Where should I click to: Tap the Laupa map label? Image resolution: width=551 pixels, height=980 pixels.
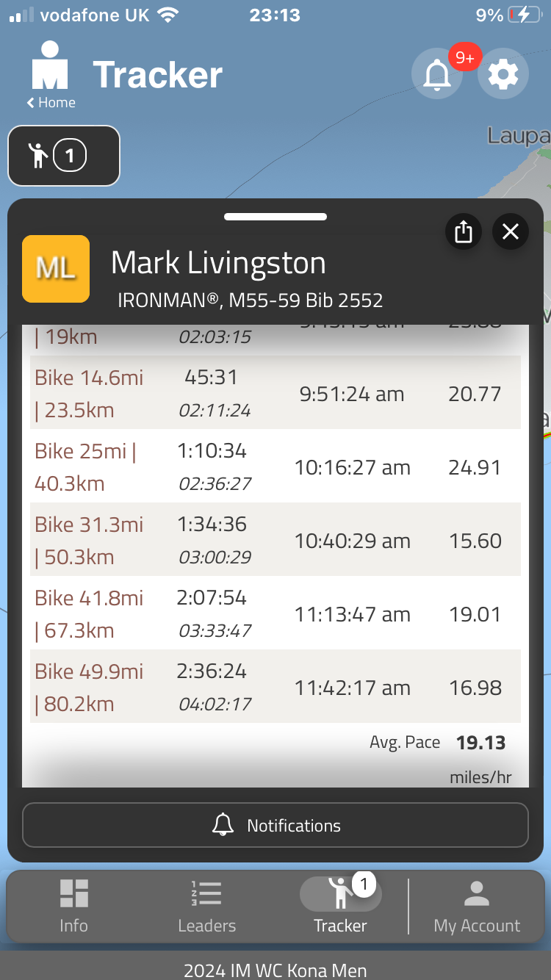click(519, 135)
